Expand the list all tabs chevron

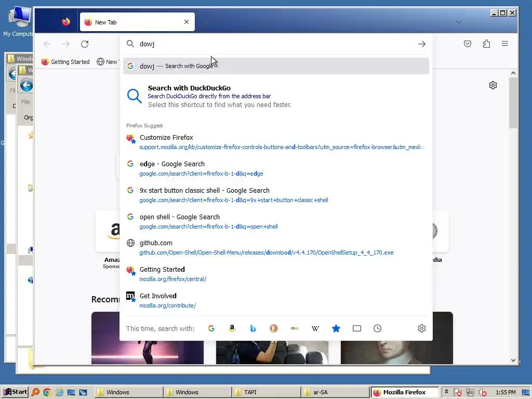click(459, 22)
